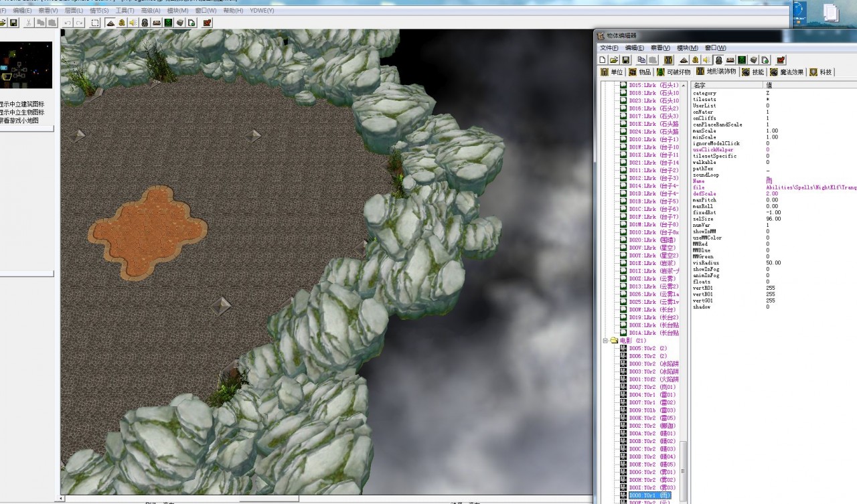Image resolution: width=857 pixels, height=504 pixels.
Task: Switch to the 单位 tab
Action: coord(611,72)
